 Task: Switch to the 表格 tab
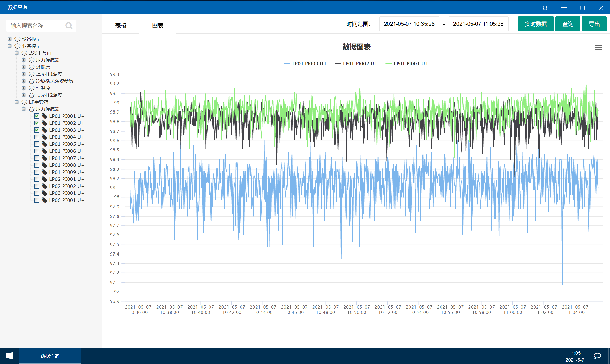coord(121,26)
